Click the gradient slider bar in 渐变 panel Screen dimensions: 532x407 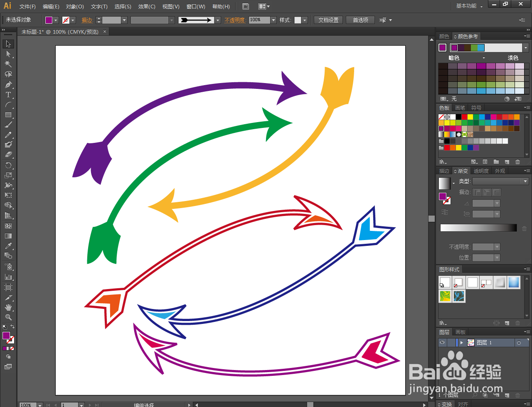[x=478, y=228]
